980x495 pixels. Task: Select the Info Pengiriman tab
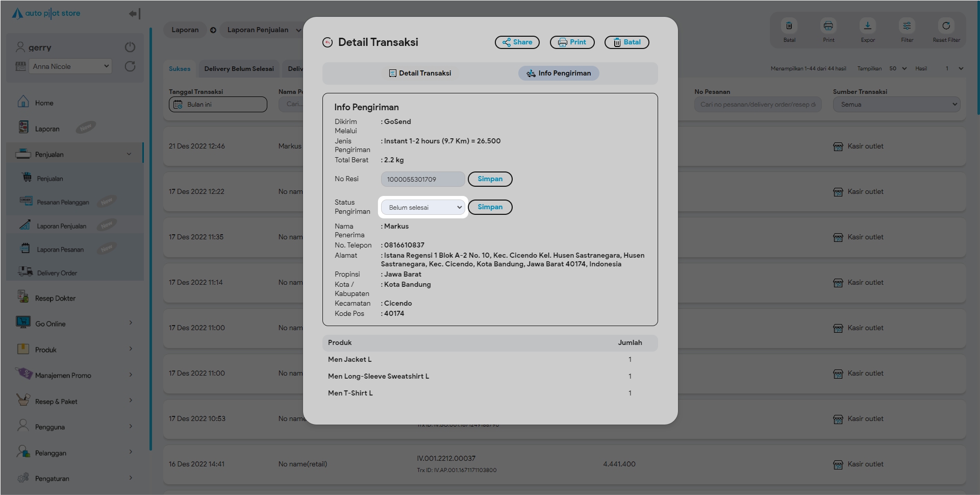click(x=559, y=73)
